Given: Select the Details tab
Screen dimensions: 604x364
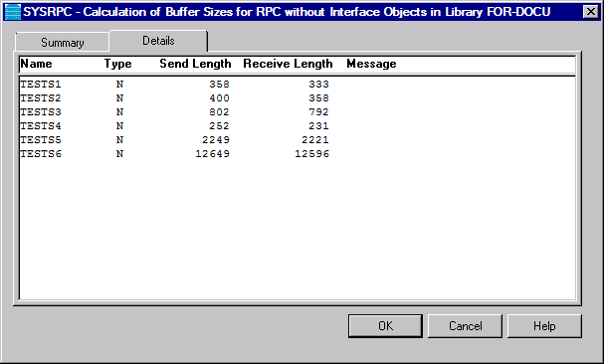Looking at the screenshot, I should click(x=158, y=41).
